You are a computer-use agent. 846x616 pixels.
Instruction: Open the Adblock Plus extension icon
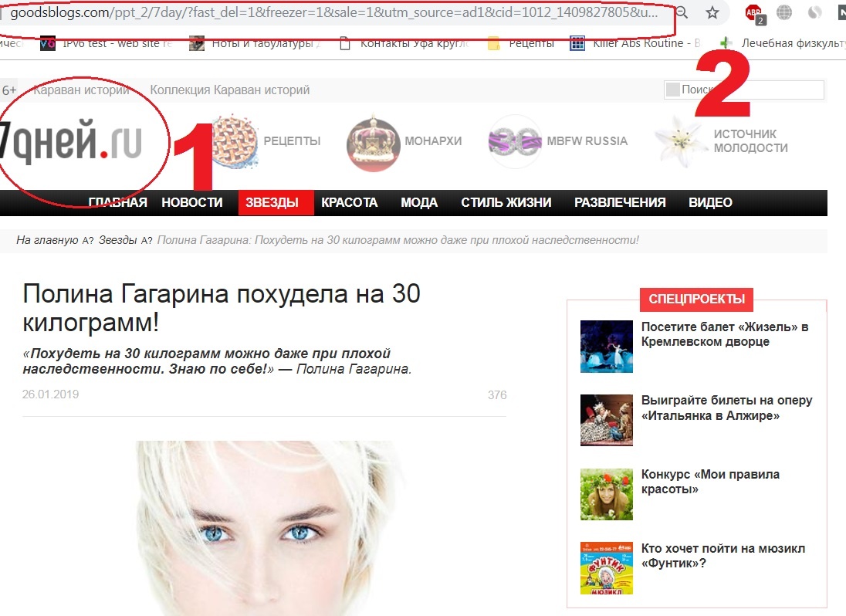(754, 13)
